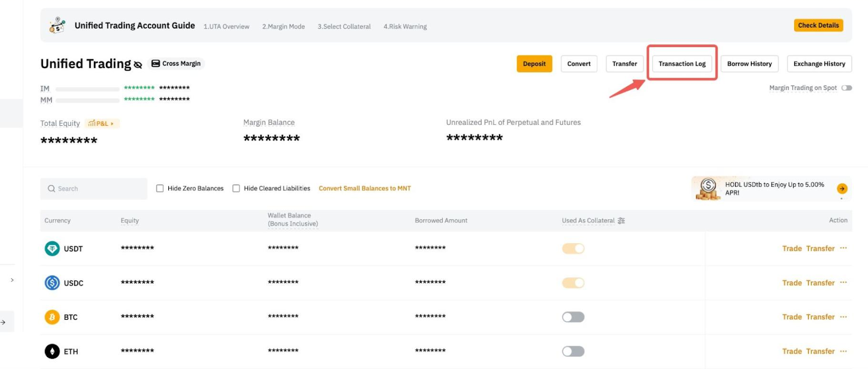The width and height of the screenshot is (868, 369).
Task: Open more actions menu for ETH row
Action: [x=843, y=351]
